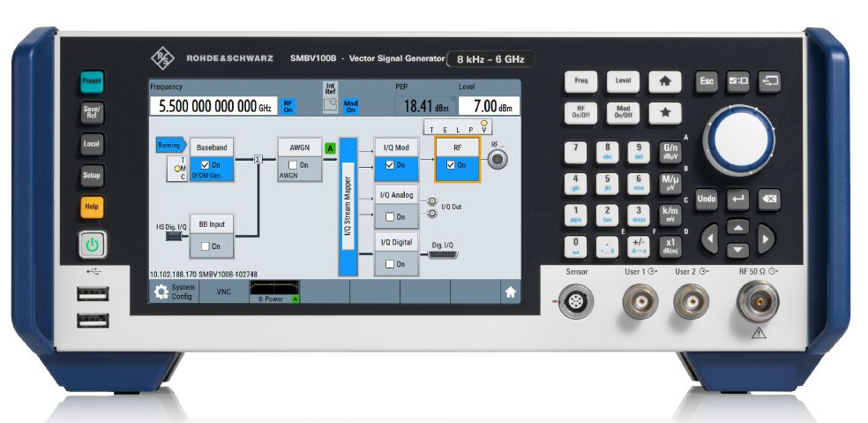Toggle the Mod On indicator

[350, 106]
